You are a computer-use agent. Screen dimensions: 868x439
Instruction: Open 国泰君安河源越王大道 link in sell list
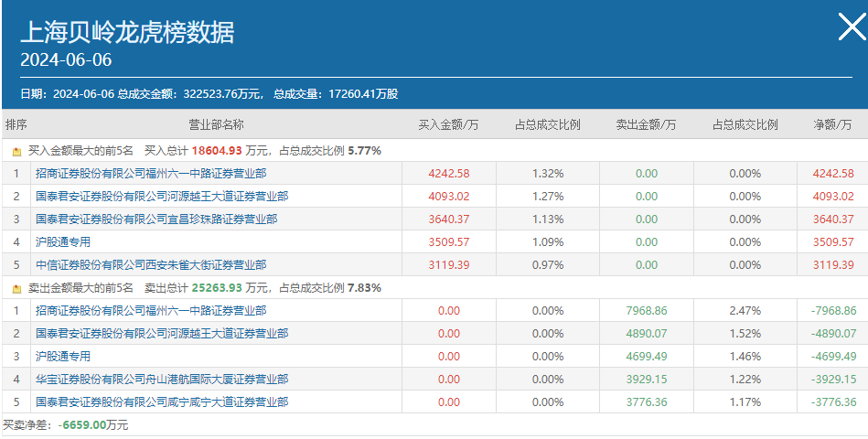(162, 333)
